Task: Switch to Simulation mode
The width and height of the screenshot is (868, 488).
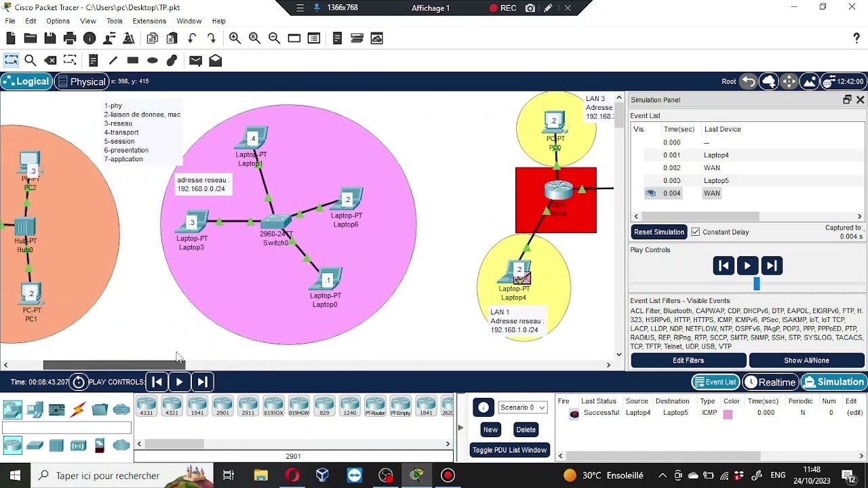Action: click(x=833, y=382)
